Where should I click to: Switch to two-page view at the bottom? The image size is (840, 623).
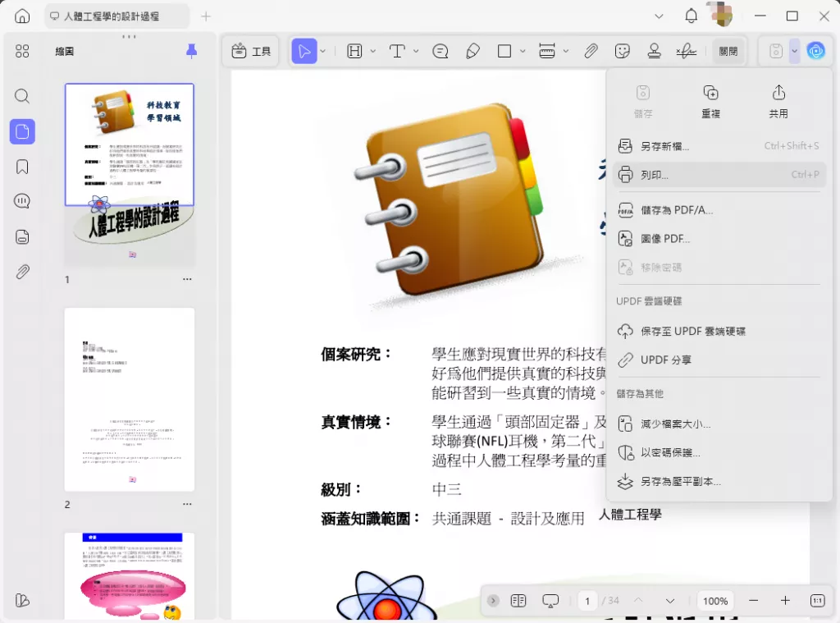tap(518, 600)
